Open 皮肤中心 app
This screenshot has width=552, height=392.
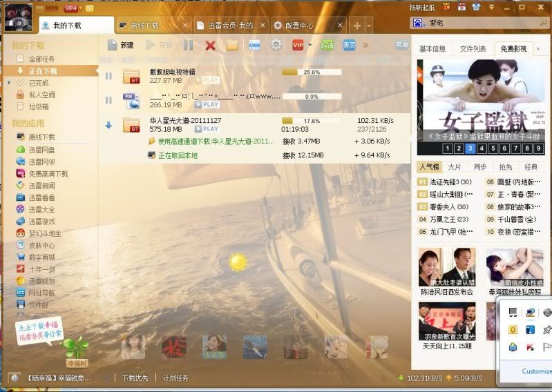coord(41,246)
